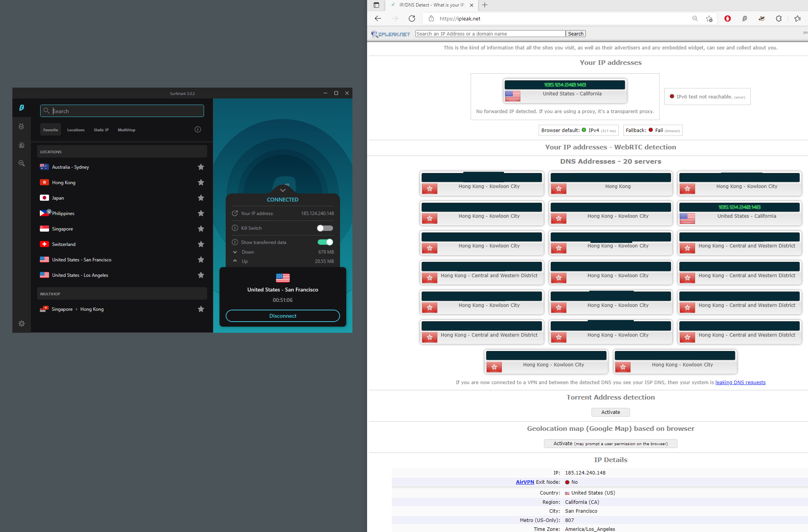This screenshot has width=808, height=532.
Task: Unfavorite Australia - Sydney star
Action: coord(201,167)
